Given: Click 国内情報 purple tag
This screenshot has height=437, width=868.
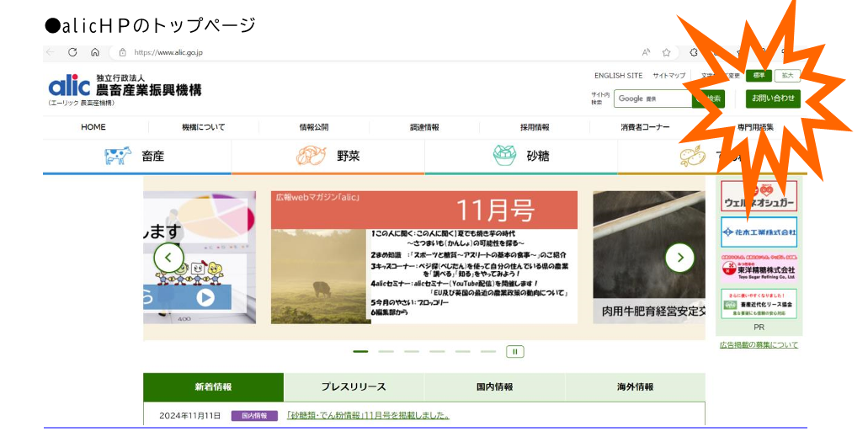Looking at the screenshot, I should [254, 415].
